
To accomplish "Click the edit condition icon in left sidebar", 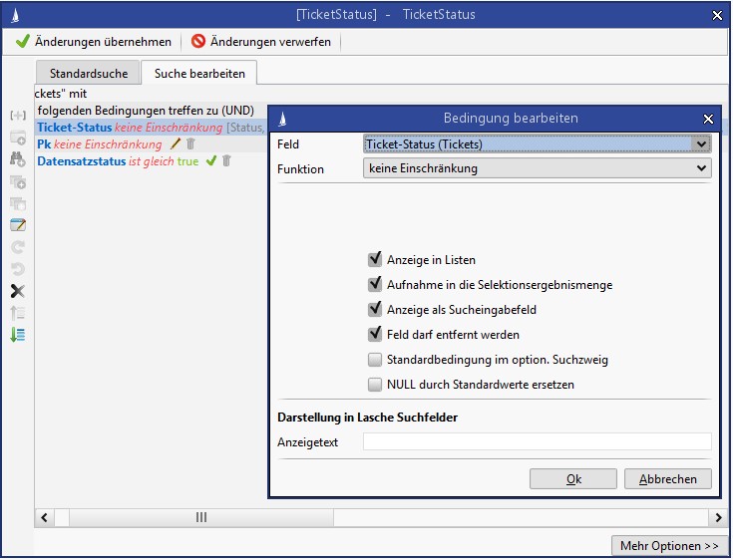I will pyautogui.click(x=17, y=225).
